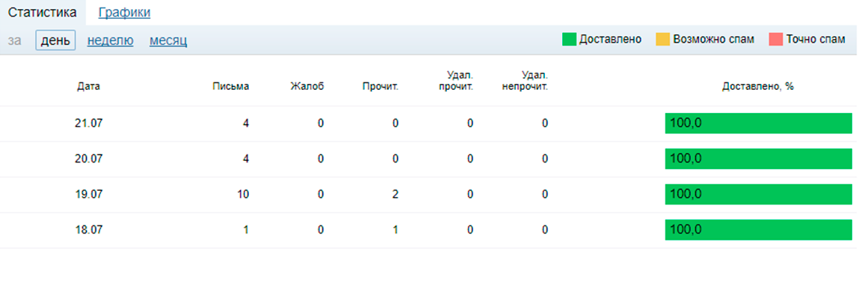Click the Дата column header
This screenshot has width=868, height=301.
pyautogui.click(x=88, y=86)
